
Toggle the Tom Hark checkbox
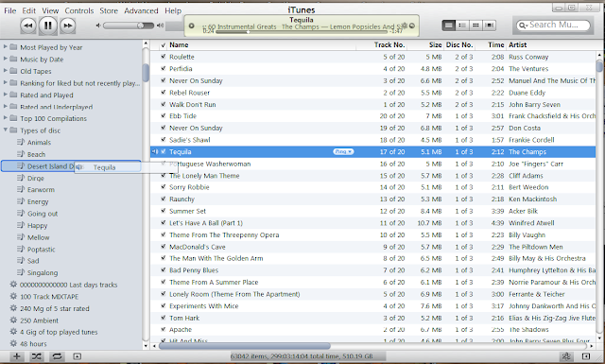point(164,318)
